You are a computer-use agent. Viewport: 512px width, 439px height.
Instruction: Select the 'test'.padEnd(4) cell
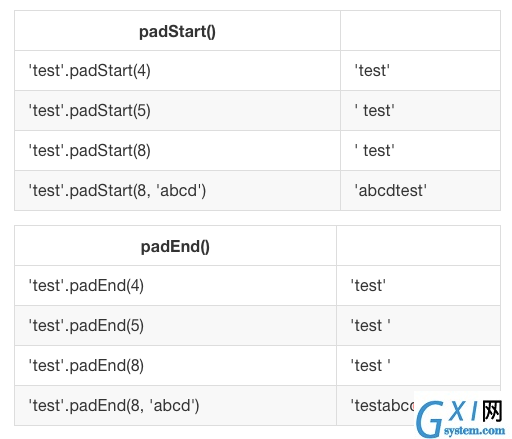[175, 286]
